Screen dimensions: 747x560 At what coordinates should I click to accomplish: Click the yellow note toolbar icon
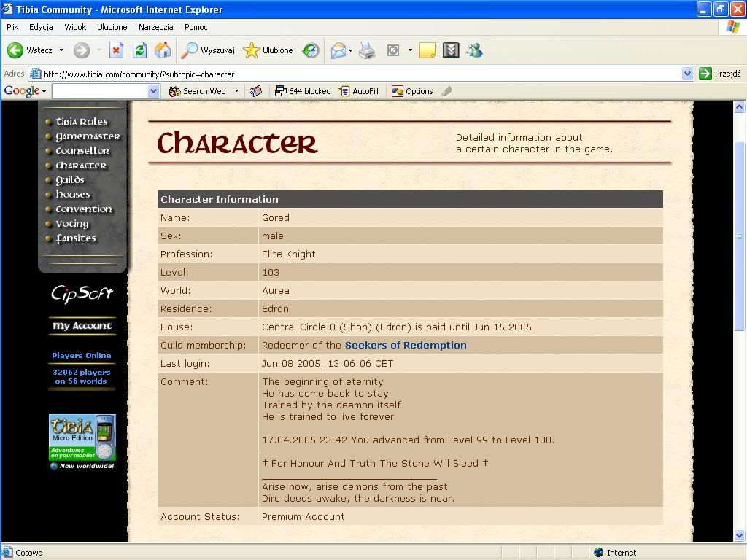[x=427, y=50]
